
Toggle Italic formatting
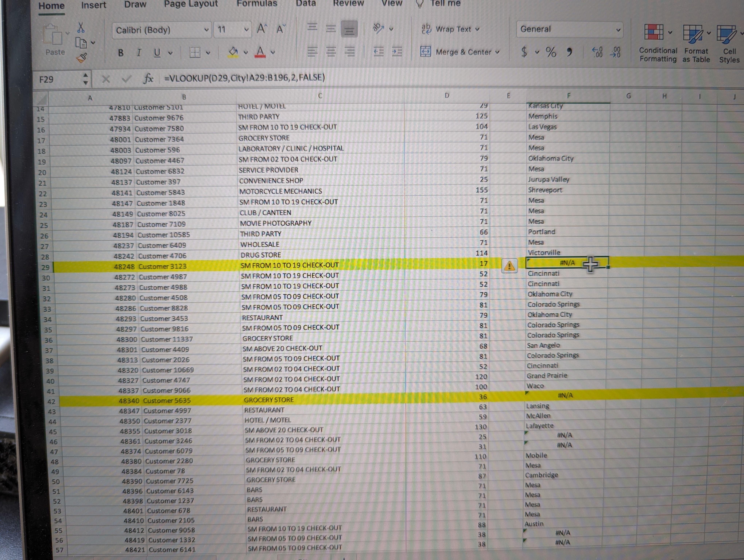click(139, 53)
